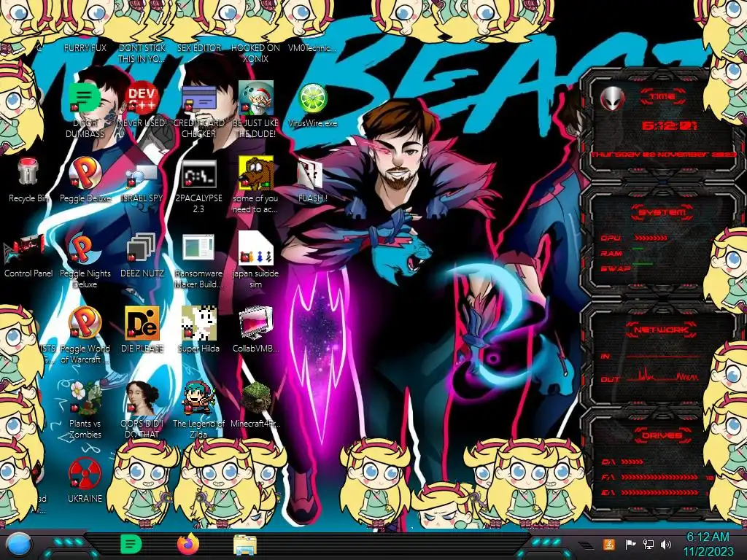Screen dimensions: 747x560
Task: Open the FLASH ! desktop shortcut
Action: (311, 174)
